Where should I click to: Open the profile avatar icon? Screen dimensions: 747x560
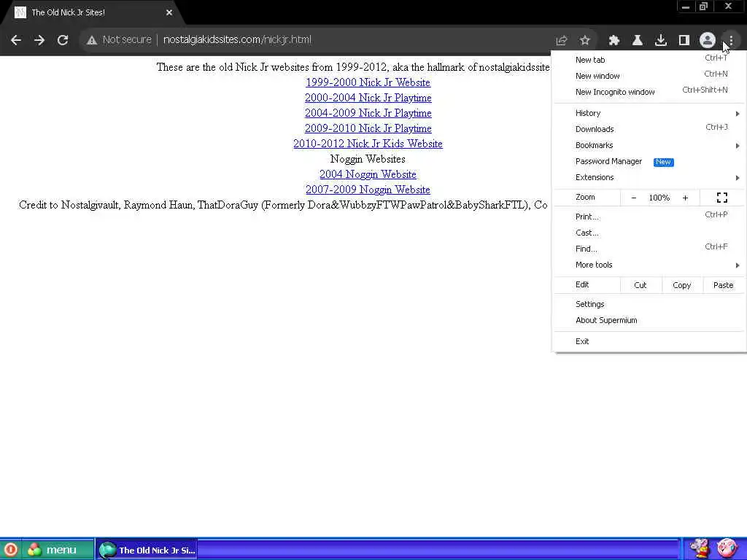(x=708, y=41)
